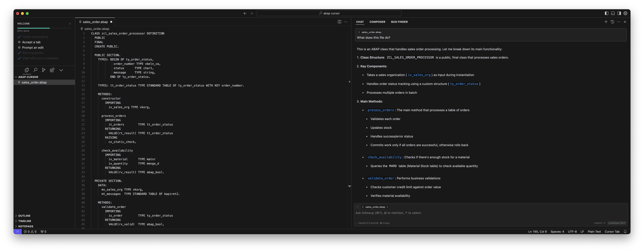Attach an image to the chat
This screenshot has height=252, width=644.
pos(385,223)
